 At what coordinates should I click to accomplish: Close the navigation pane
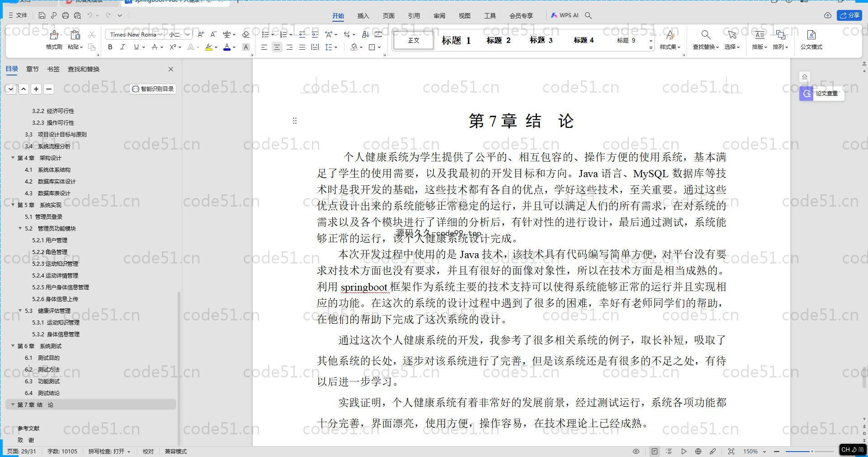pos(171,69)
